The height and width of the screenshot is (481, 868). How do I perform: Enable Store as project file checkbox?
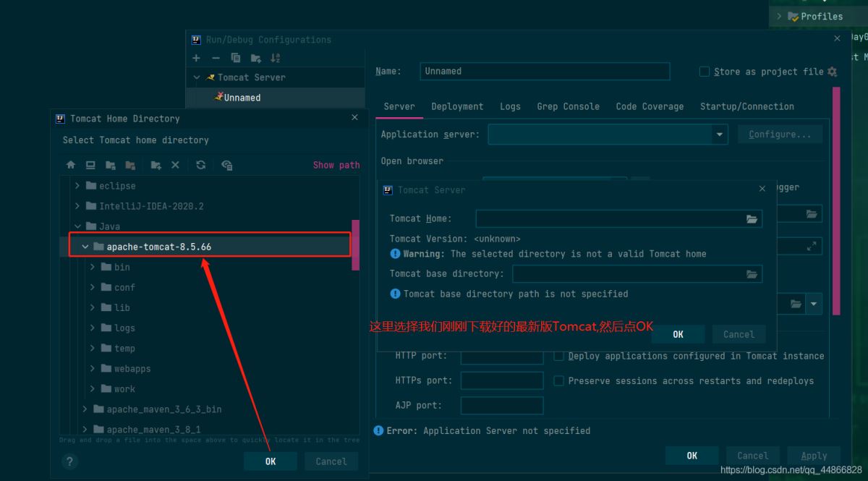(705, 72)
